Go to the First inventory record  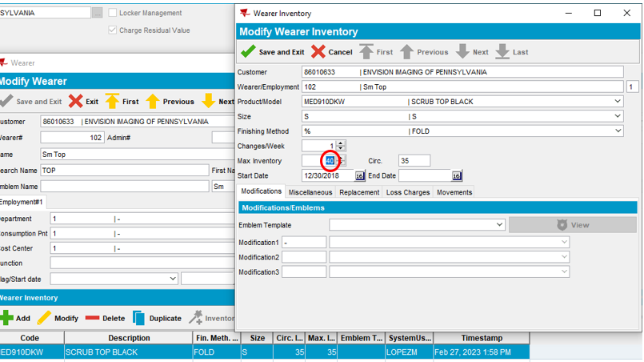[366, 52]
